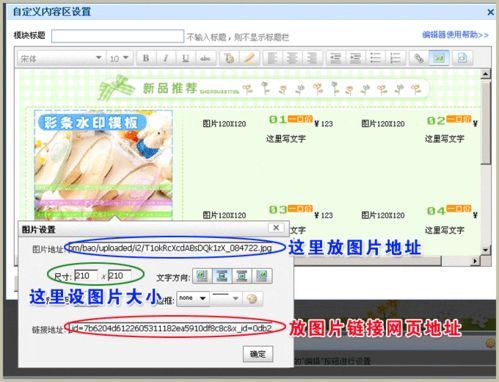The width and height of the screenshot is (499, 382).
Task: Click the image height field showing 210
Action: tap(119, 276)
